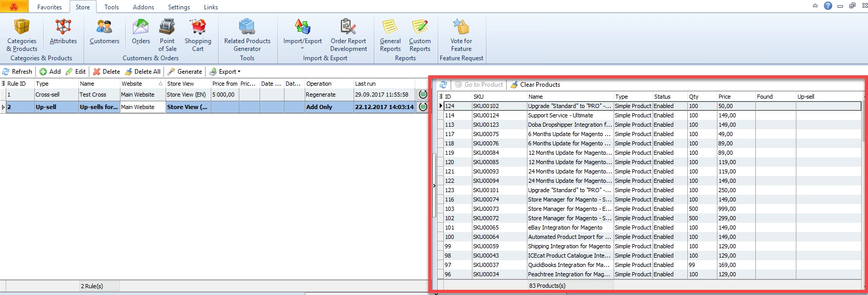Open the Shopping Cart tool
This screenshot has height=295, width=868.
pyautogui.click(x=198, y=34)
